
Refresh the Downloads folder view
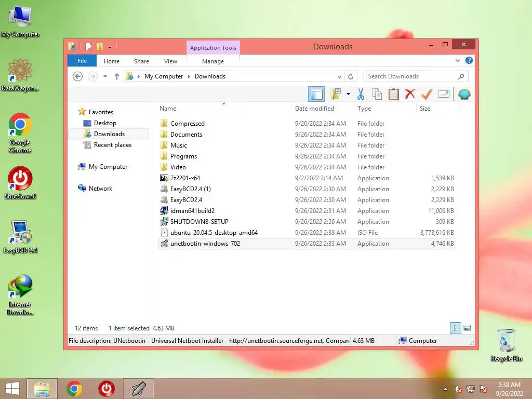click(x=351, y=76)
